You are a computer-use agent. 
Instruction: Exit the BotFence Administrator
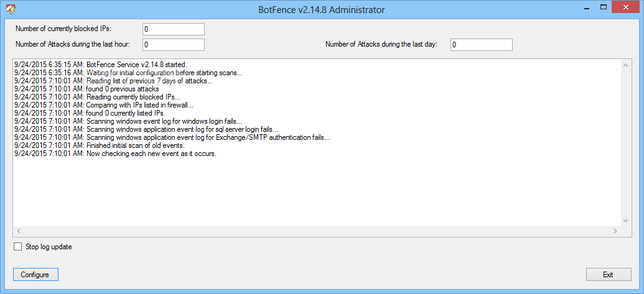coord(609,274)
